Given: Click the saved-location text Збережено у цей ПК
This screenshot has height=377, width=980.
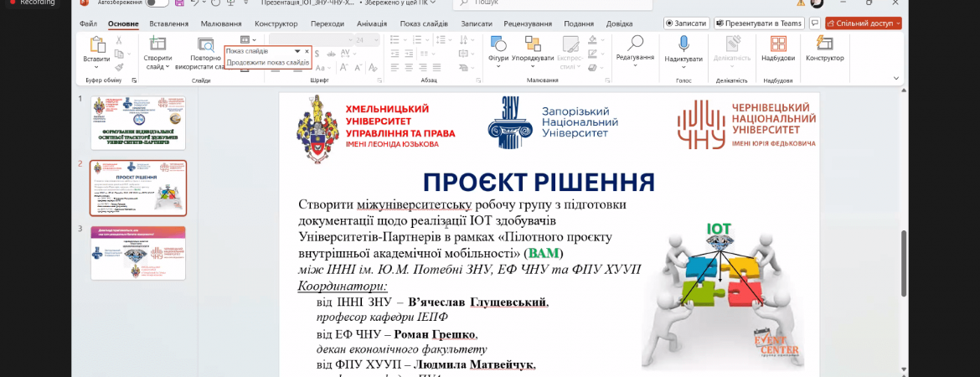Looking at the screenshot, I should tap(399, 3).
